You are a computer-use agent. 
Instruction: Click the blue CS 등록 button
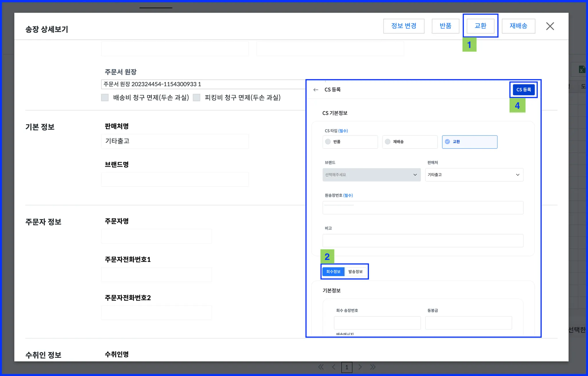(x=523, y=90)
